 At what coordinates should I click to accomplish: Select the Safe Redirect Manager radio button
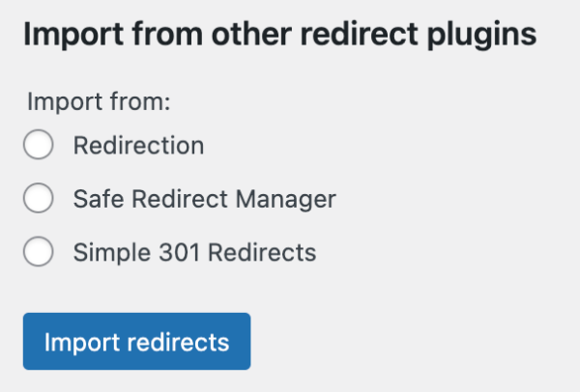click(39, 200)
